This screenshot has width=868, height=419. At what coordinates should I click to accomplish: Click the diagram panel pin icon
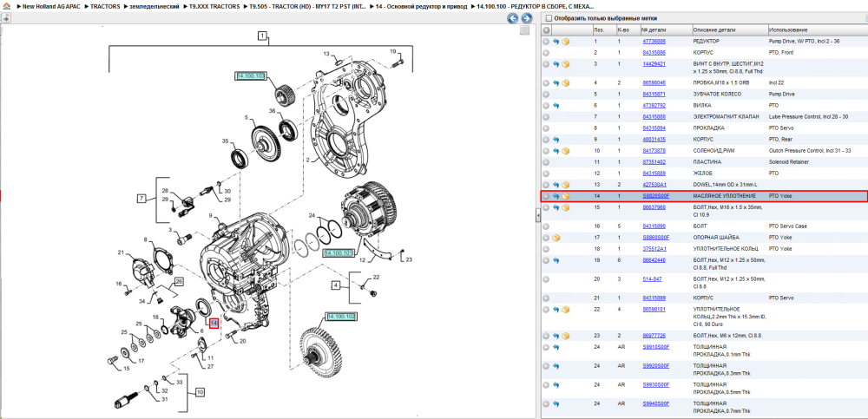pyautogui.click(x=5, y=18)
